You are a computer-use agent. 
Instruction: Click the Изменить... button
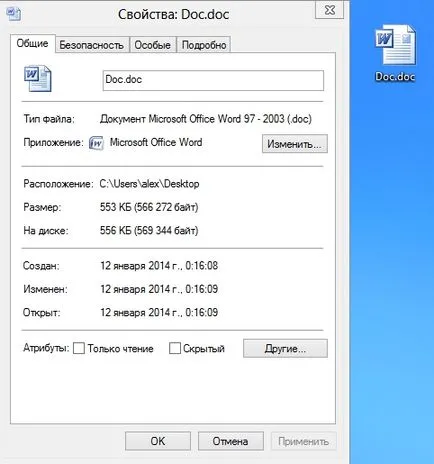pyautogui.click(x=295, y=144)
